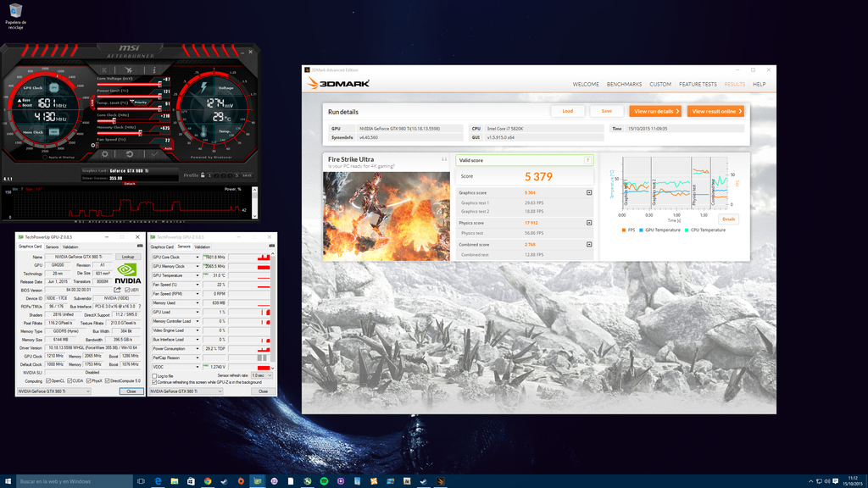This screenshot has width=868, height=488.
Task: Expand the Physics score details
Action: click(589, 223)
